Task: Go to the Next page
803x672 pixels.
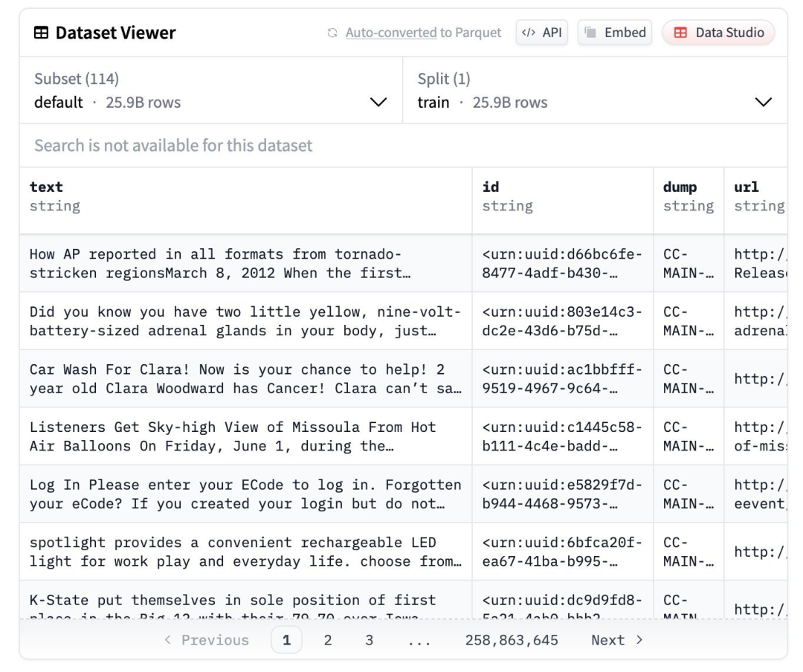Action: 616,640
